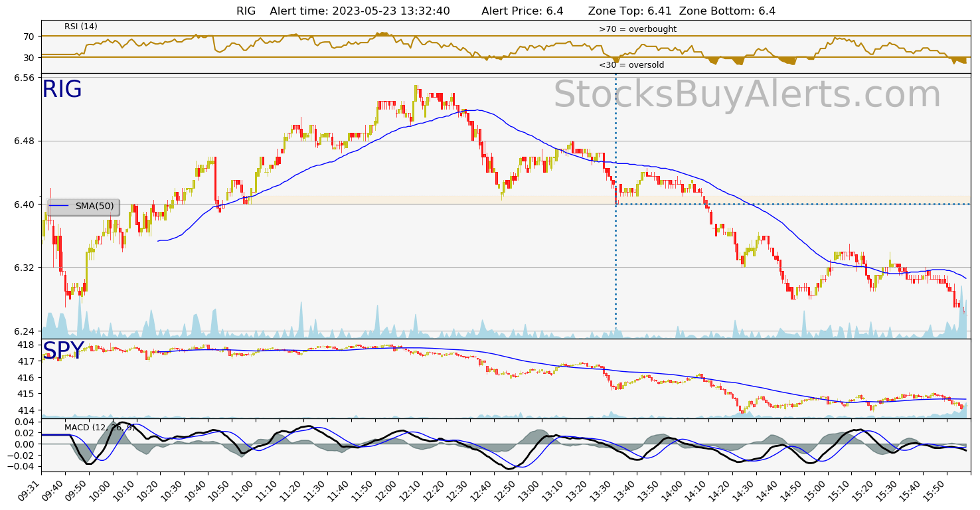
Task: Click the 6.40 price axis label
Action: [x=23, y=205]
